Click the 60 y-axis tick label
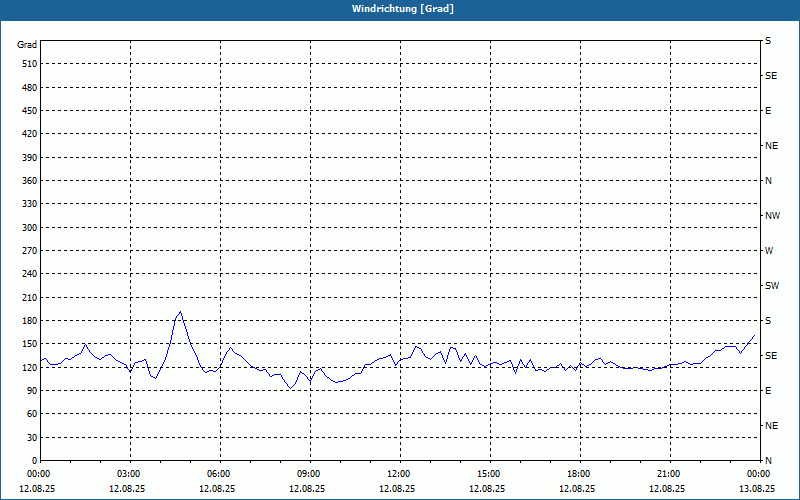This screenshot has height=500, width=800. pos(32,414)
